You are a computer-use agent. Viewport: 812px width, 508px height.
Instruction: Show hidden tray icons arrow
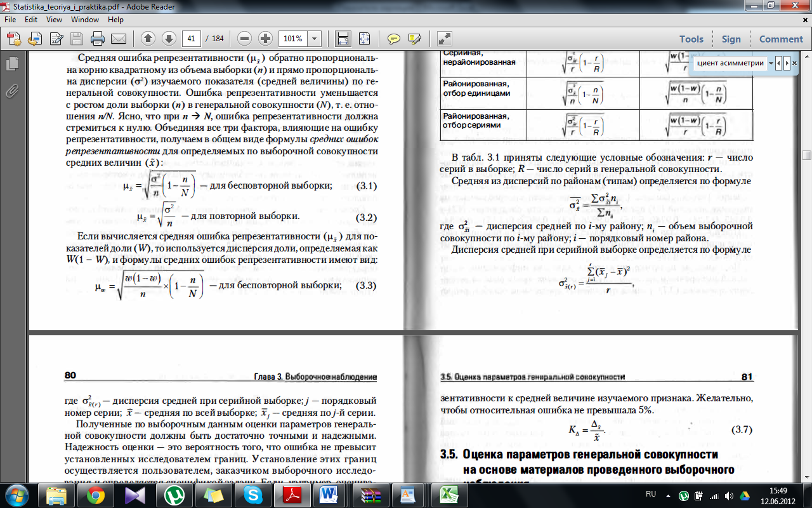[x=669, y=495]
